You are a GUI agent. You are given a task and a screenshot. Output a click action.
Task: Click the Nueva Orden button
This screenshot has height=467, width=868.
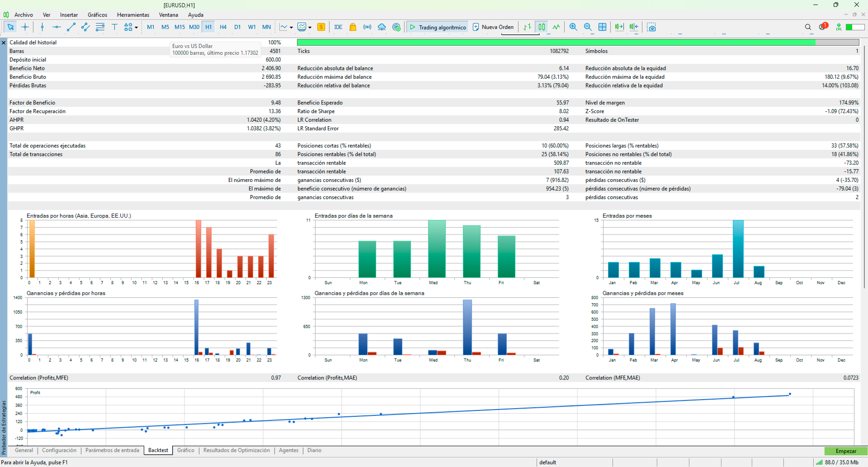pos(493,27)
